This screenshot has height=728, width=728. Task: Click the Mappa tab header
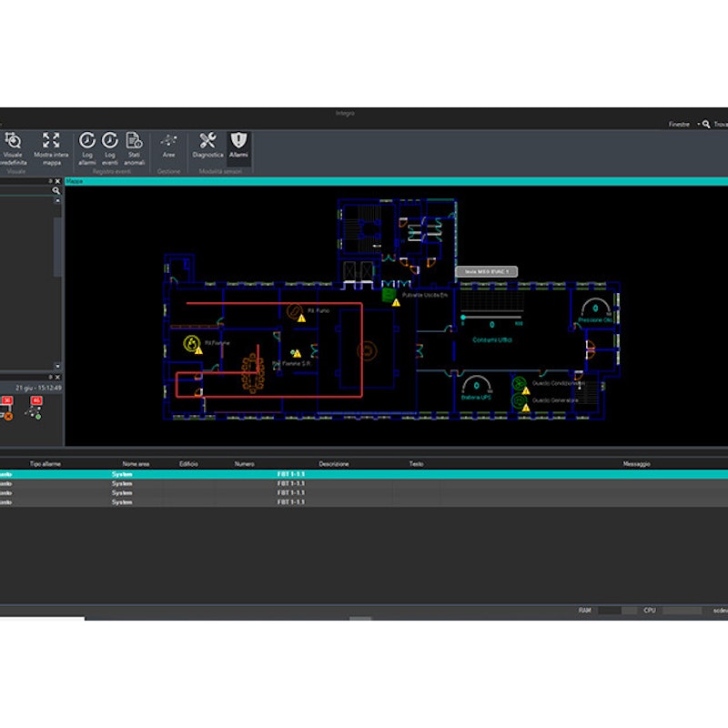point(75,182)
